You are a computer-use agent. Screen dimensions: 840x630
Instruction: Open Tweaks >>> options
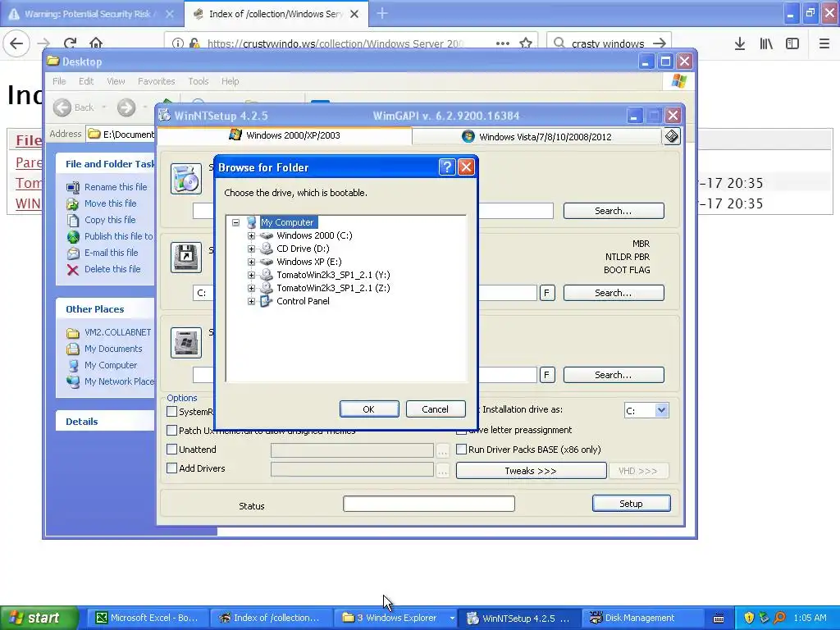click(531, 471)
